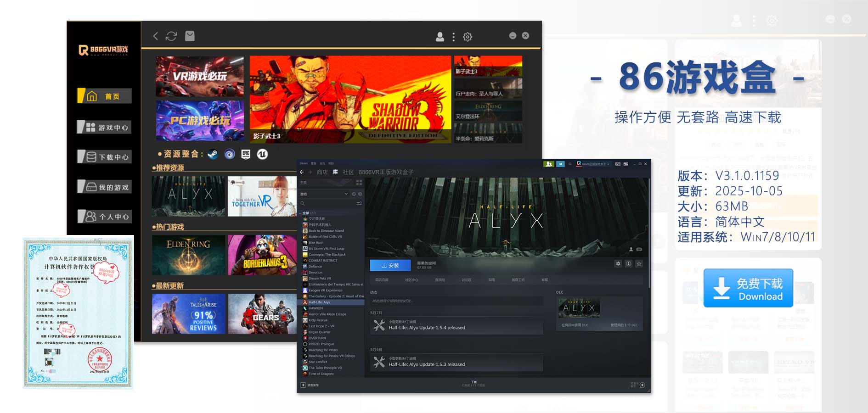Select Borderlands 3 thumbnail under 热门游戏
The width and height of the screenshot is (868, 413).
262,255
